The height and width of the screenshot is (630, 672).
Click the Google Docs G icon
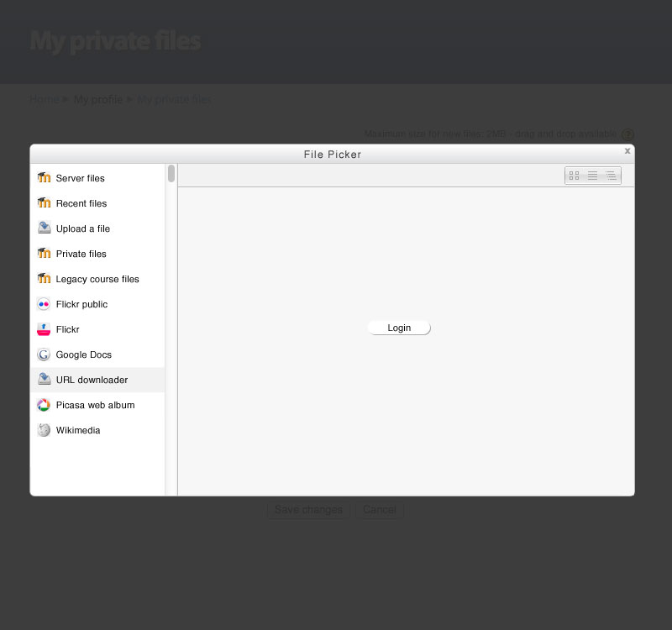point(44,354)
